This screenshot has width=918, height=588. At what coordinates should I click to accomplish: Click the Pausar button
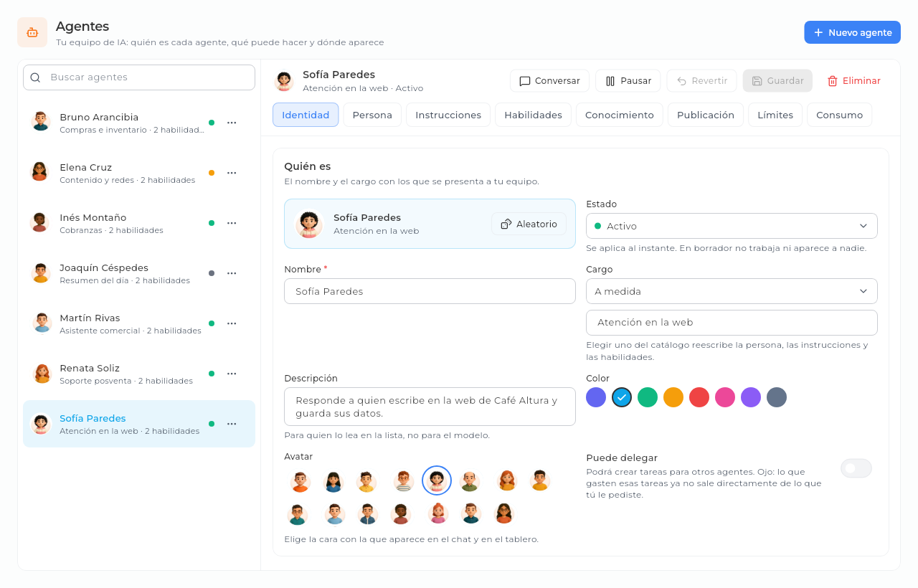coord(628,81)
